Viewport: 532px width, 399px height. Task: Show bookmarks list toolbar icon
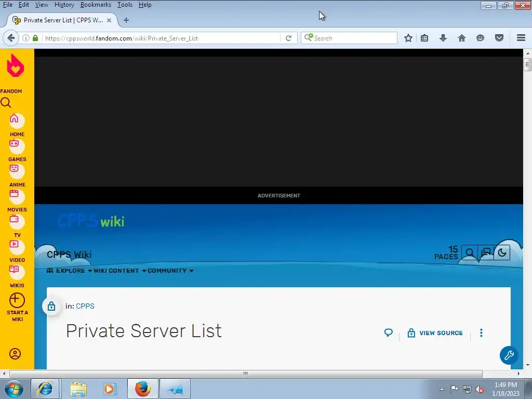click(424, 38)
